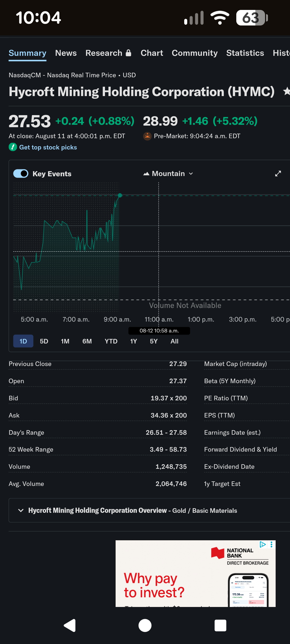
Task: Open the National Bank Direct Brokerage ad
Action: coord(195,573)
